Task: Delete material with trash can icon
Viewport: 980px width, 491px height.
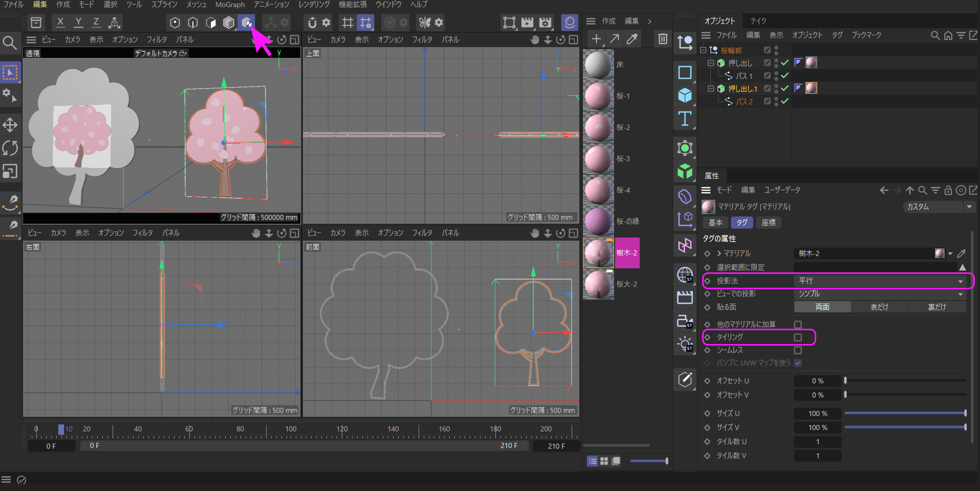Action: point(663,39)
